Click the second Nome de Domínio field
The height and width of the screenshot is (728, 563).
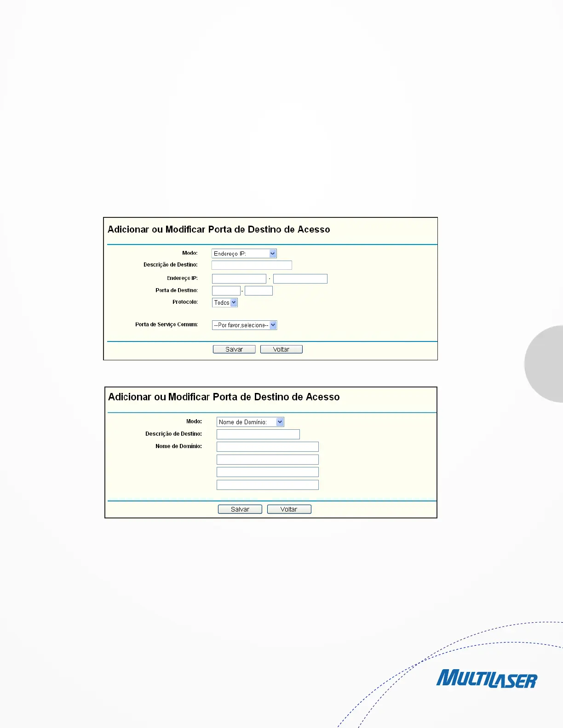(x=268, y=460)
